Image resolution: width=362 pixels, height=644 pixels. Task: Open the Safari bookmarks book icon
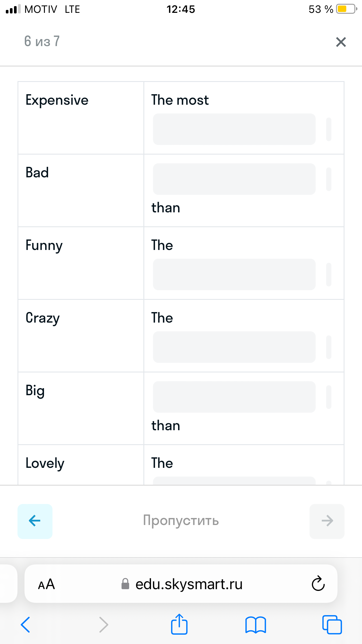256,625
